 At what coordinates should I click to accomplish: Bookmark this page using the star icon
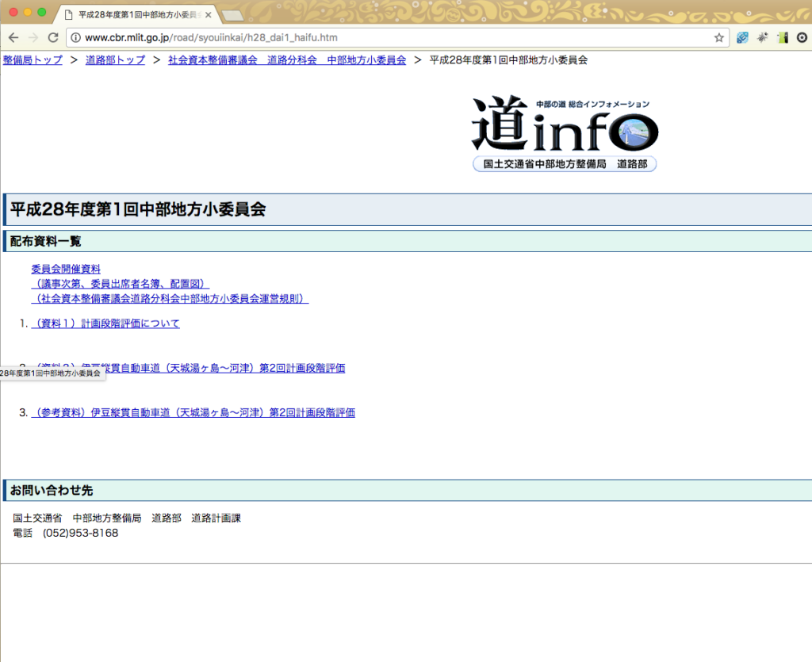click(718, 37)
